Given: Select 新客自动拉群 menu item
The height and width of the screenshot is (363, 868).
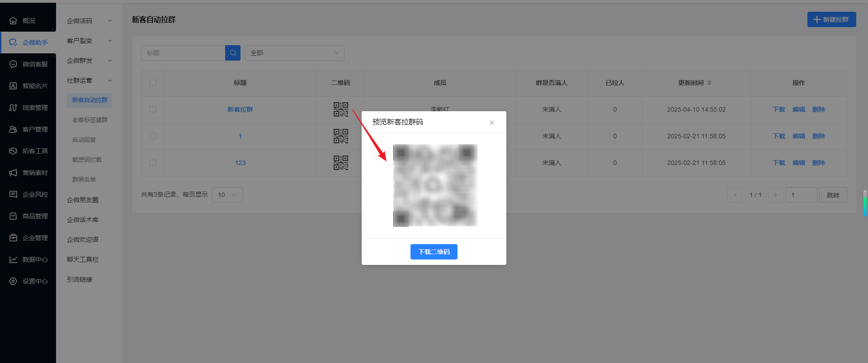Looking at the screenshot, I should click(x=90, y=100).
